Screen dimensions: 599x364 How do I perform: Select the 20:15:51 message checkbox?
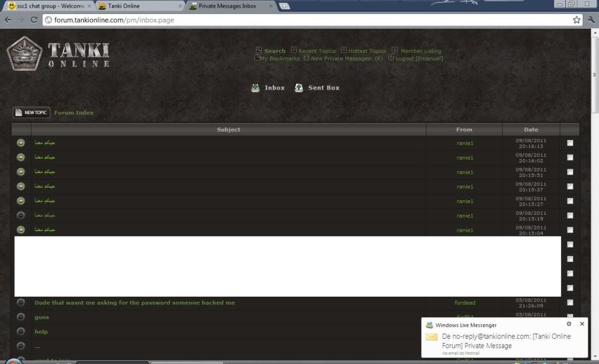(x=570, y=172)
